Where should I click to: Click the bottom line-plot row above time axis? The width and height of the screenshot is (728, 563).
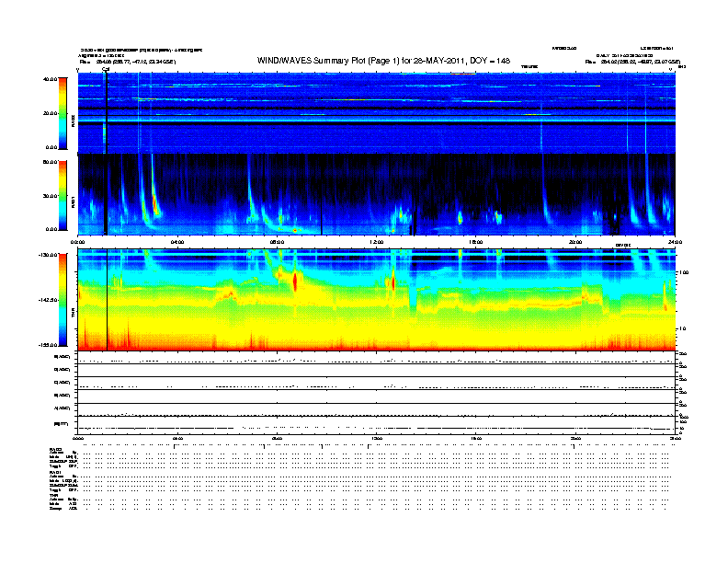(377, 426)
